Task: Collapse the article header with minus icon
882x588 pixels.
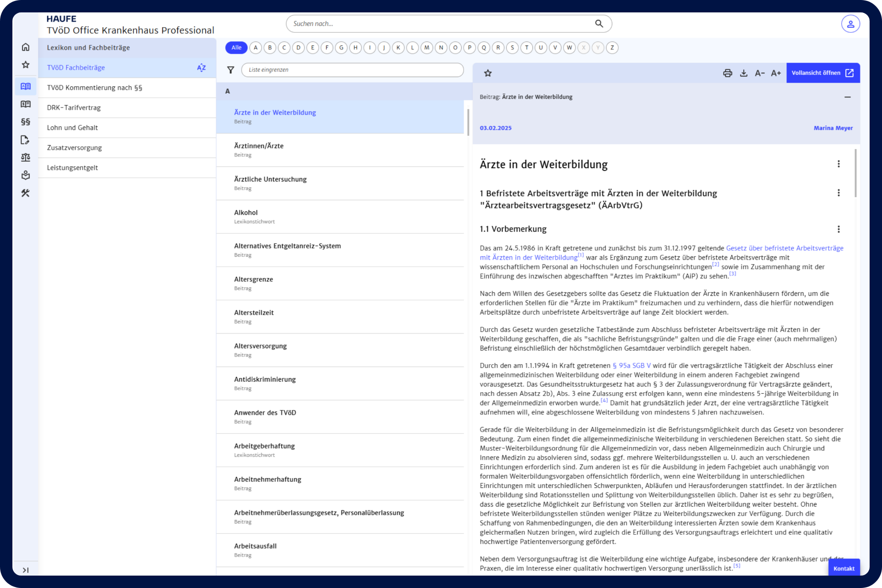Action: (x=847, y=97)
